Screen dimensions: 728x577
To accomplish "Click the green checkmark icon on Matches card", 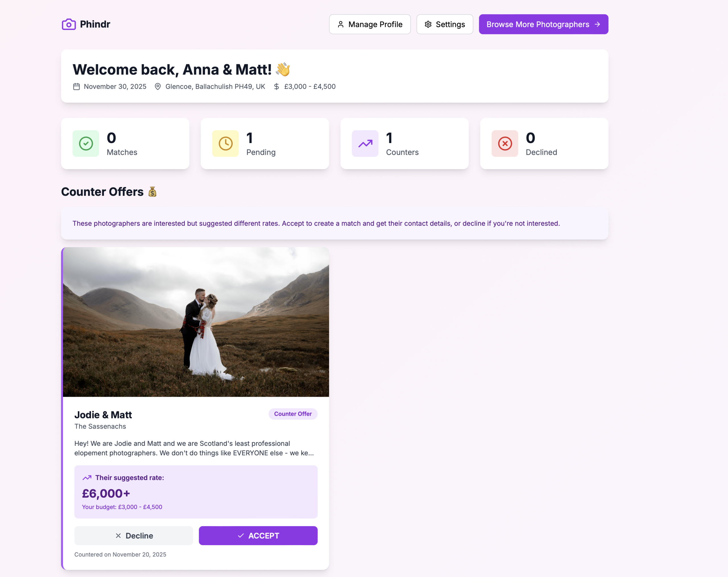I will click(x=85, y=144).
